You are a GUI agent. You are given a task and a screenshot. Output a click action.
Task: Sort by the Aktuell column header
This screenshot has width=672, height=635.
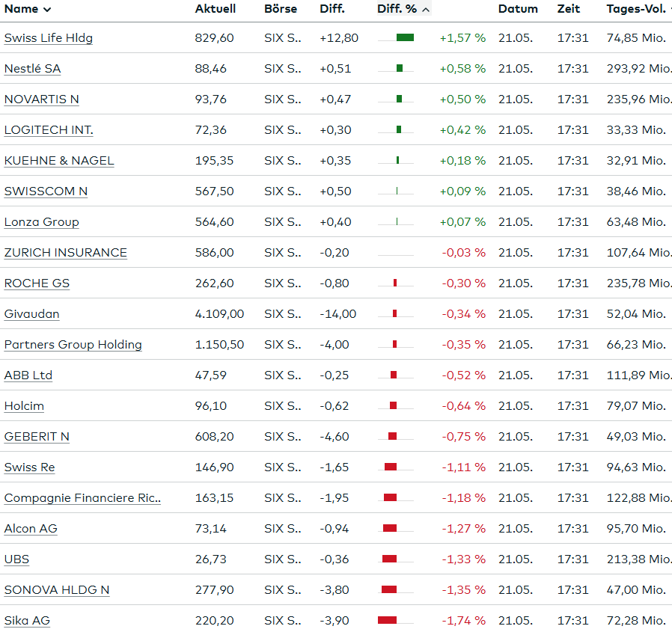tap(215, 9)
